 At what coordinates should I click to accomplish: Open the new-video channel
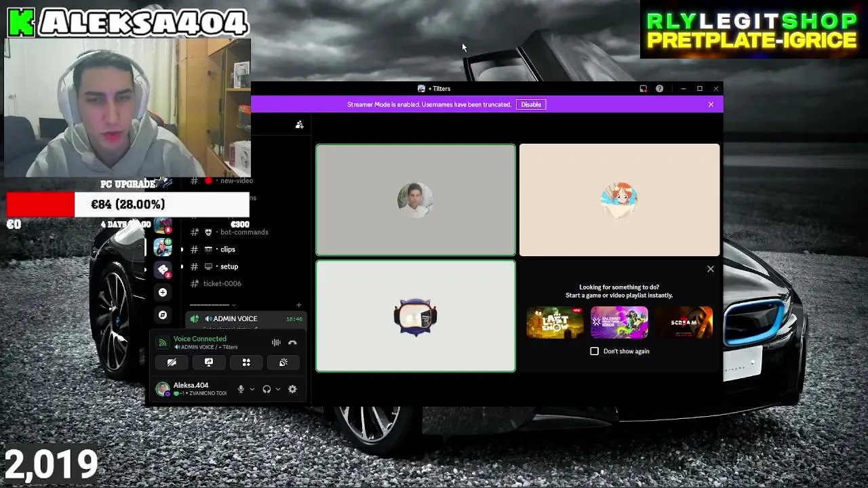[x=221, y=181]
